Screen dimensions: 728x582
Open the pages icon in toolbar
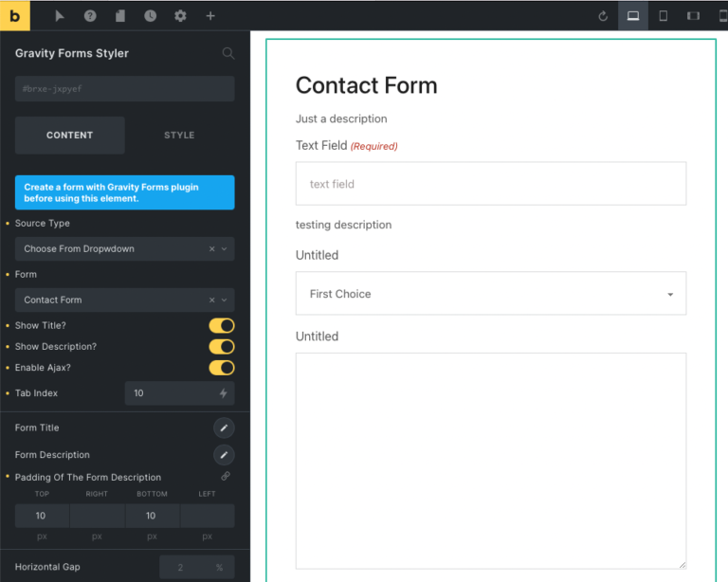click(x=120, y=16)
